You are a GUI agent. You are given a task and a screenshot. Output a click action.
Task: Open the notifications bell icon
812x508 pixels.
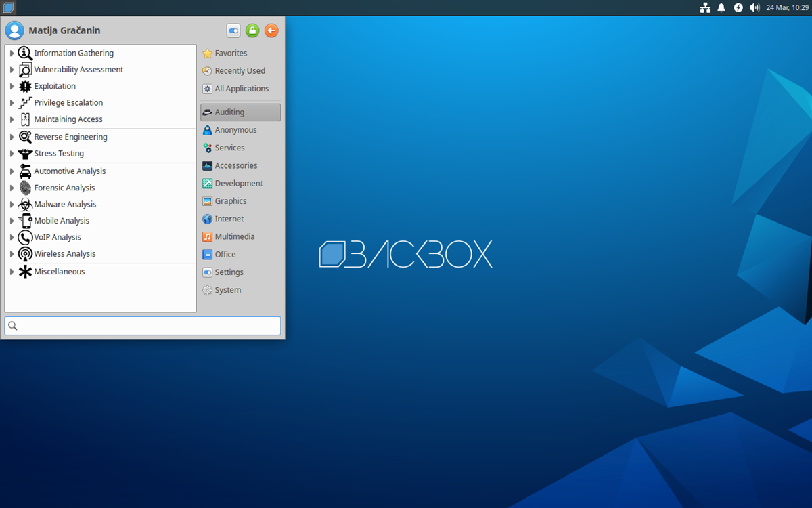tap(721, 7)
